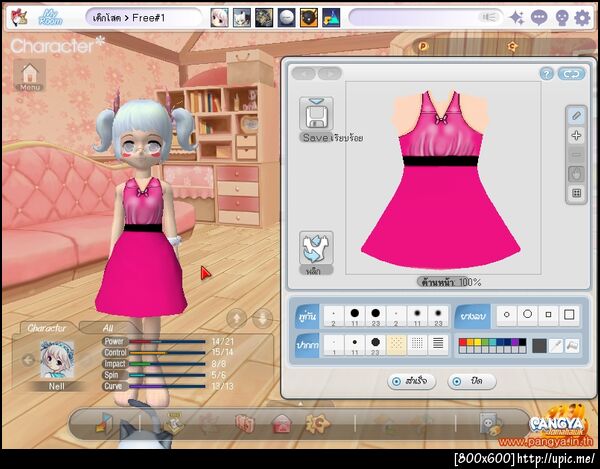This screenshot has width=600, height=469.
Task: Select the paint bucket fill tool
Action: click(572, 346)
